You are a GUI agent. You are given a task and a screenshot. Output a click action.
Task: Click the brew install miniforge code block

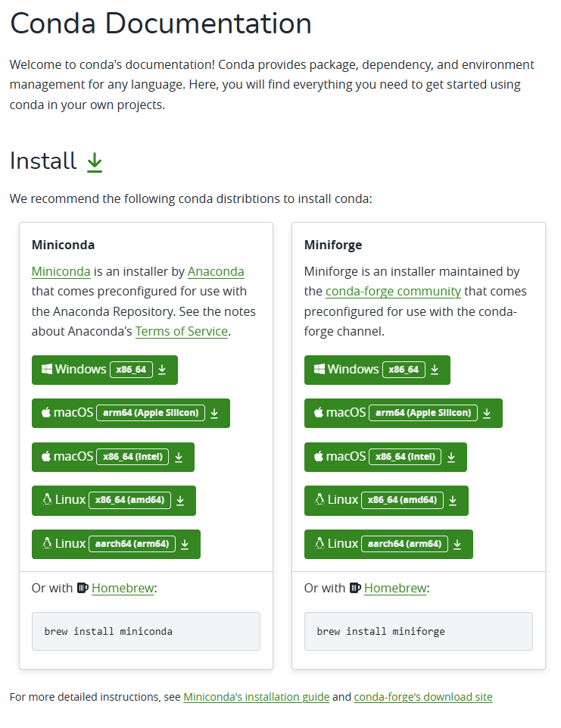(419, 631)
